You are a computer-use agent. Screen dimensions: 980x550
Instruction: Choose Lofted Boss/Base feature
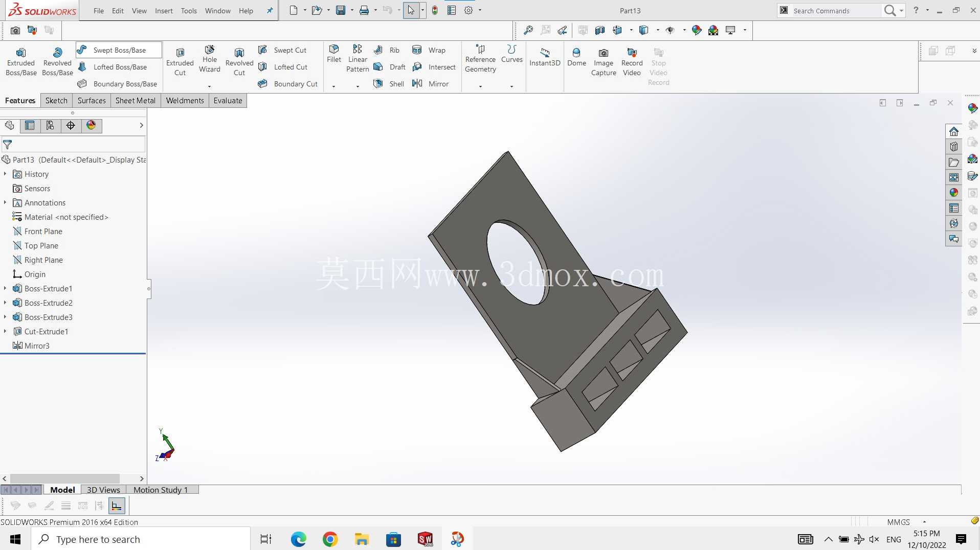pyautogui.click(x=113, y=67)
